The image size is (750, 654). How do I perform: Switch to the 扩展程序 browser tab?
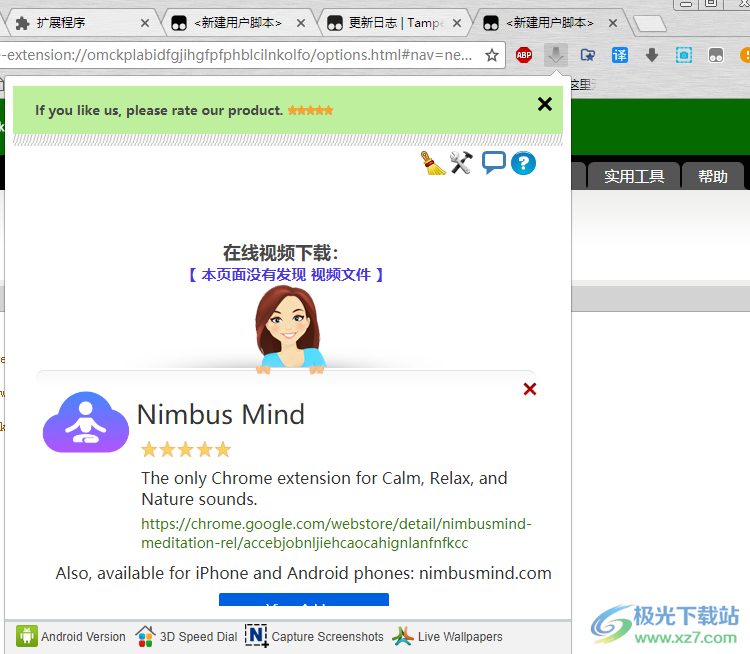point(75,22)
